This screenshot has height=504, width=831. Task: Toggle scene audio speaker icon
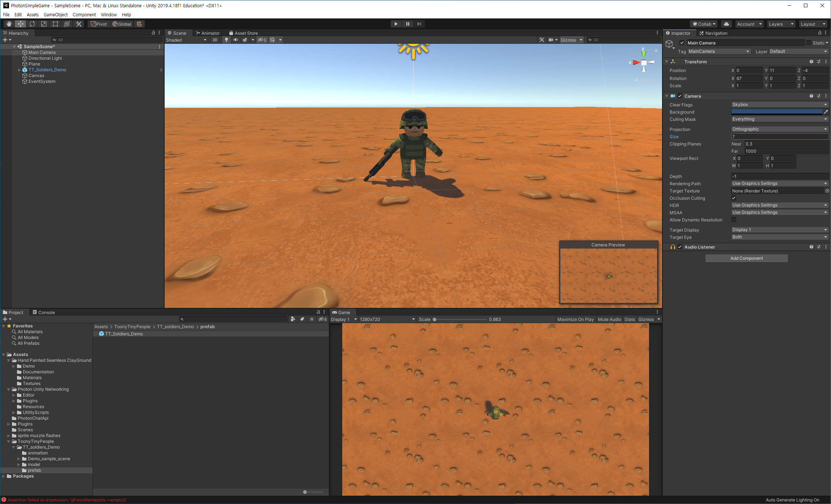click(236, 40)
